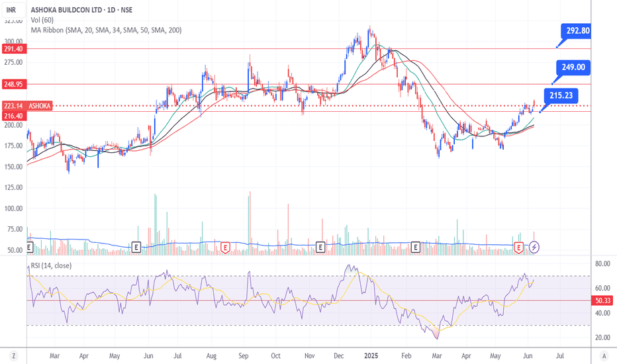Click the Feb label on time axis
Screen dimensions: 617x364
(x=406, y=356)
